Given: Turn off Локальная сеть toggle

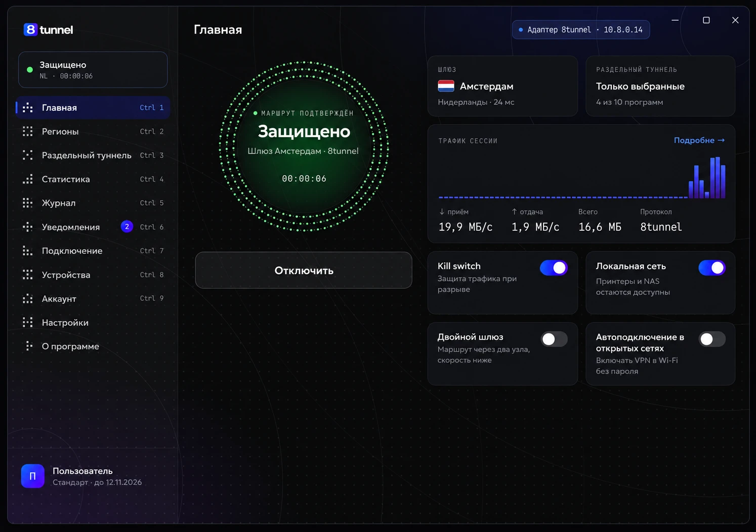Looking at the screenshot, I should [712, 268].
